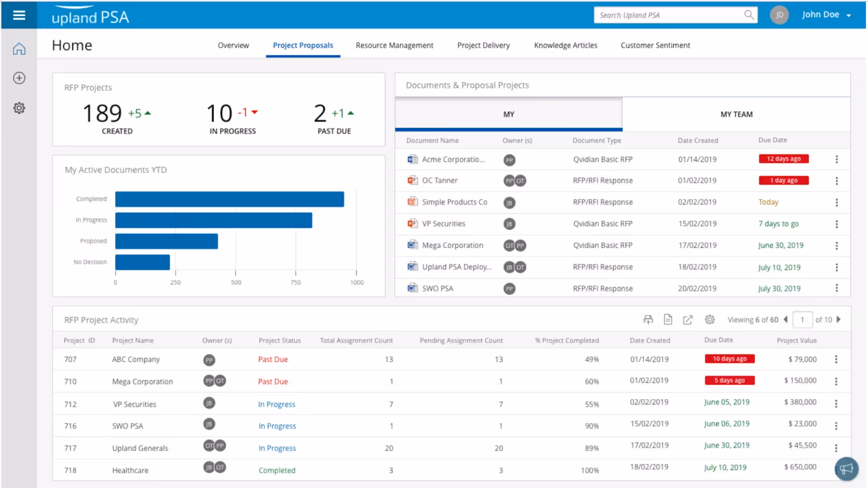The width and height of the screenshot is (868, 488).
Task: Open row menu for Simple Products Co
Action: (x=837, y=202)
